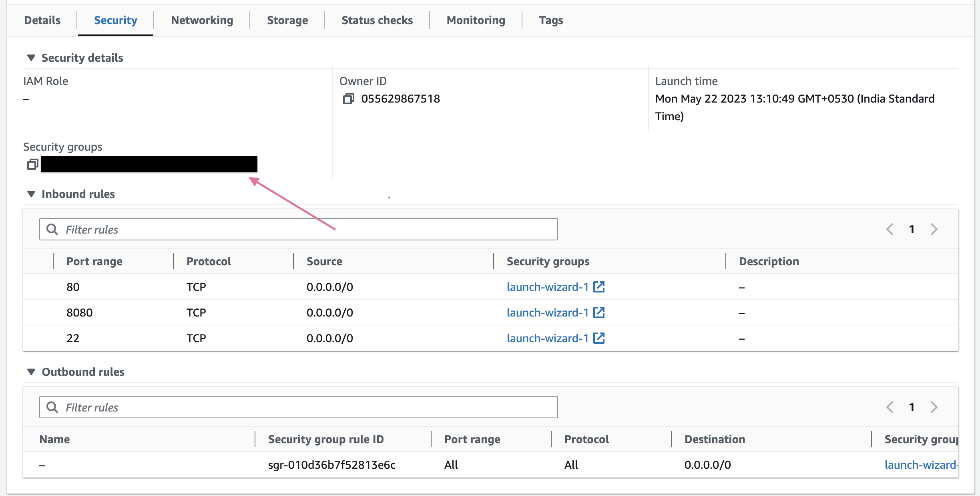Image resolution: width=980 pixels, height=496 pixels.
Task: Go to previous page of outbound rules
Action: [890, 407]
